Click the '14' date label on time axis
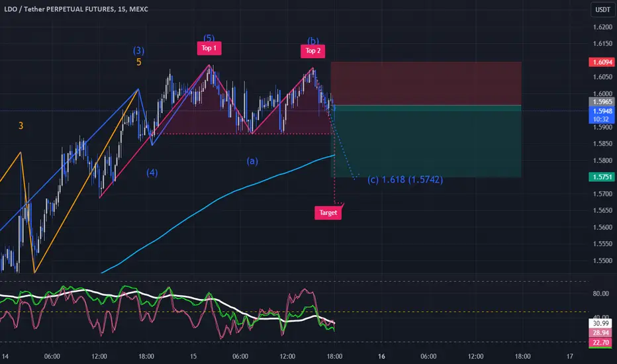This screenshot has width=617, height=364. click(x=5, y=356)
